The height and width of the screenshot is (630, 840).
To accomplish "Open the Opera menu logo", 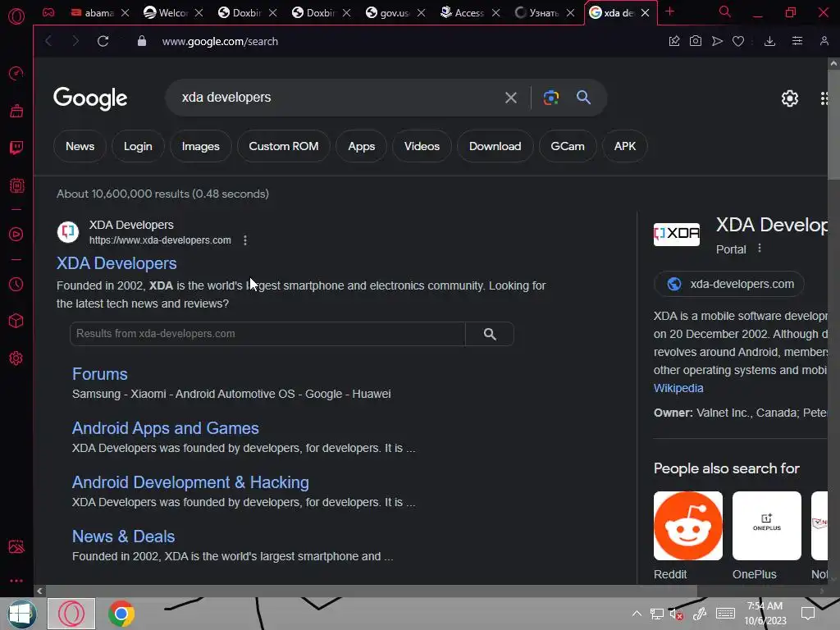I will pyautogui.click(x=16, y=16).
